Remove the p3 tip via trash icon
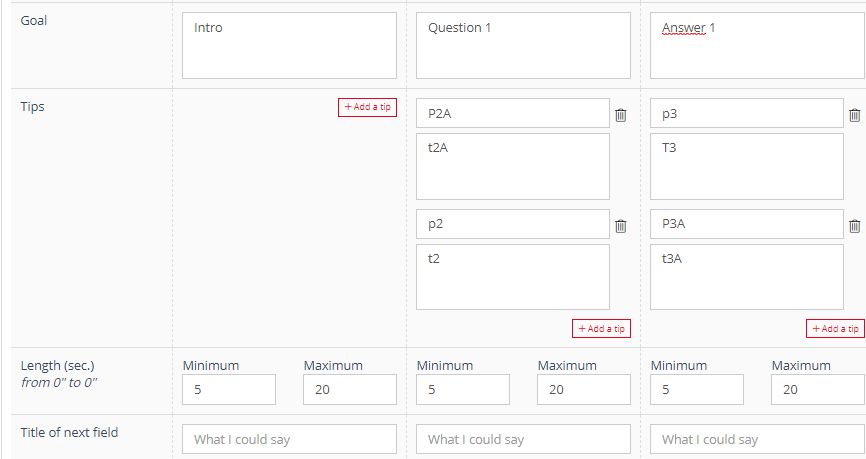Image resolution: width=866 pixels, height=459 pixels. coord(854,115)
